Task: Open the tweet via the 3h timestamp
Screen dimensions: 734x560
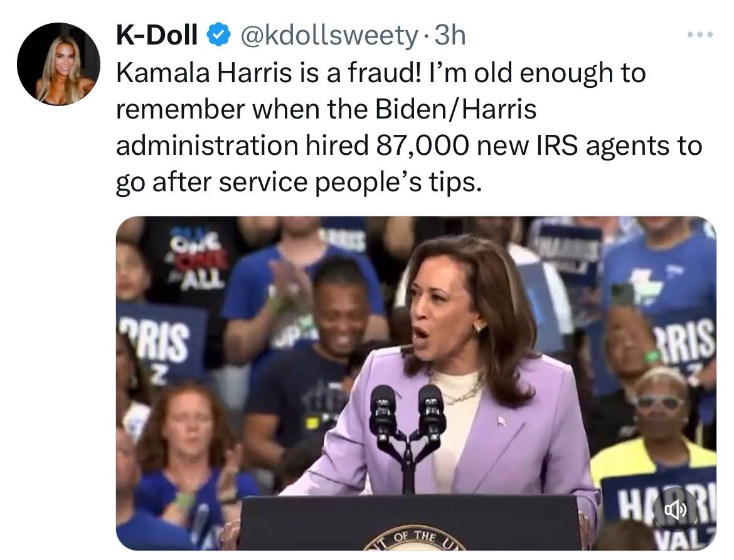Action: (x=450, y=35)
